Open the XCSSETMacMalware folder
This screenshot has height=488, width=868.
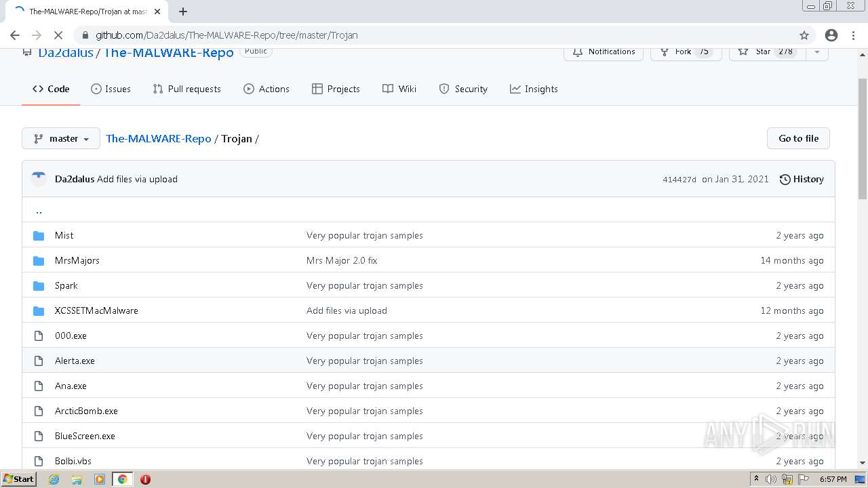tap(96, 311)
